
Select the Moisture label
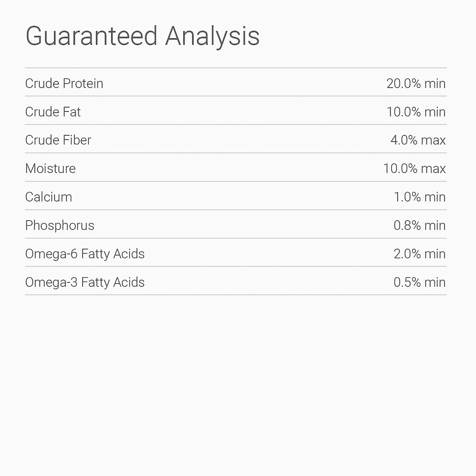coord(50,169)
